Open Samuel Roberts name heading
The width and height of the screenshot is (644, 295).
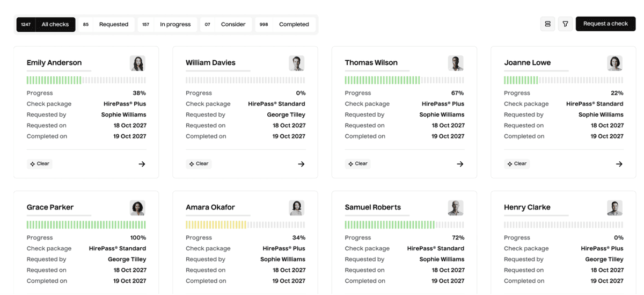click(373, 207)
